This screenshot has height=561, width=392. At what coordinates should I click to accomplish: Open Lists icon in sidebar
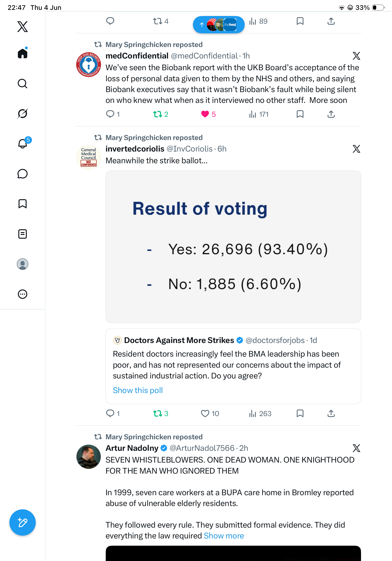[23, 234]
